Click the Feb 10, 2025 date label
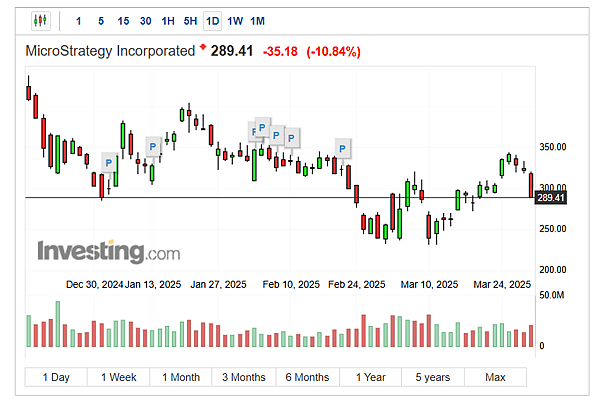This screenshot has width=600, height=407. click(x=291, y=285)
